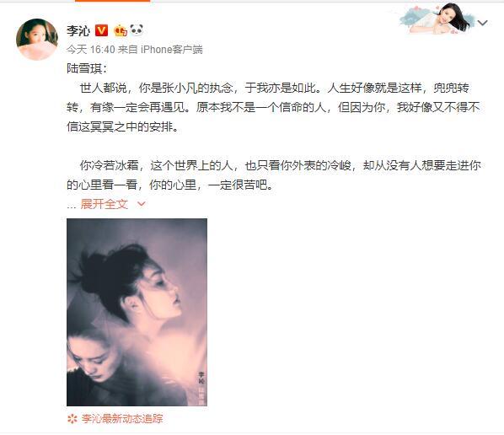Click the paragraph 世人都说 in the post
The image size is (504, 435).
(273, 107)
